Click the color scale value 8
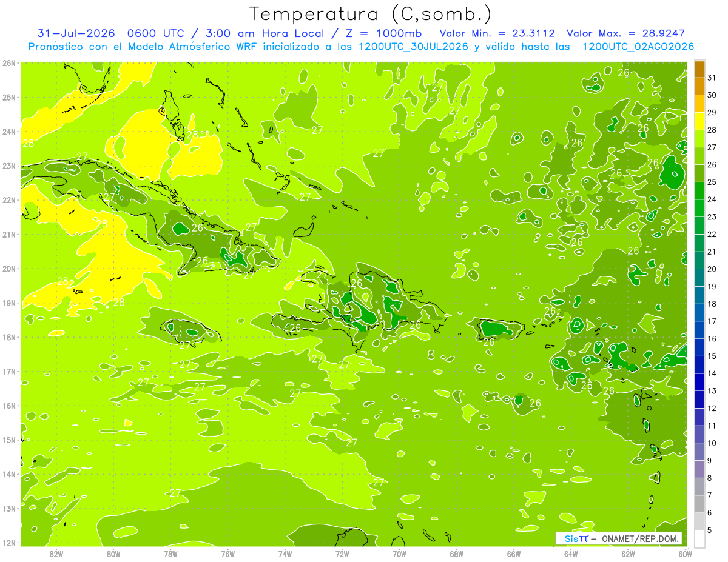 [709, 478]
